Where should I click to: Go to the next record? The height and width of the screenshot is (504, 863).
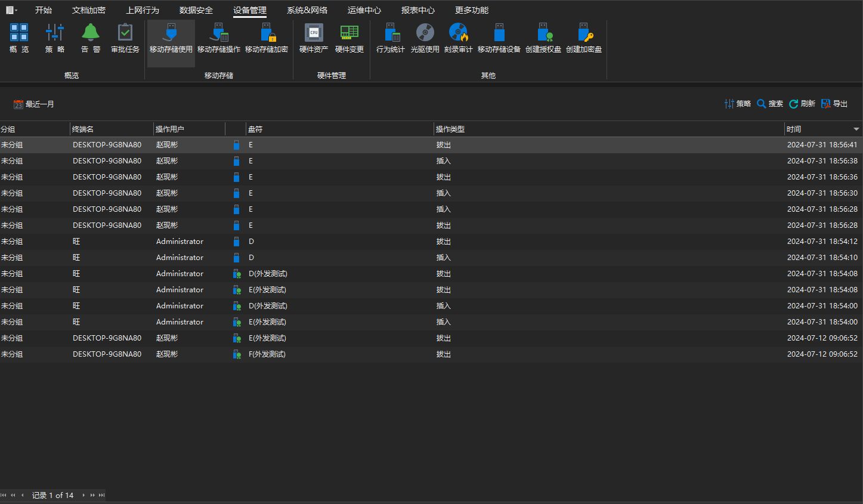(83, 495)
